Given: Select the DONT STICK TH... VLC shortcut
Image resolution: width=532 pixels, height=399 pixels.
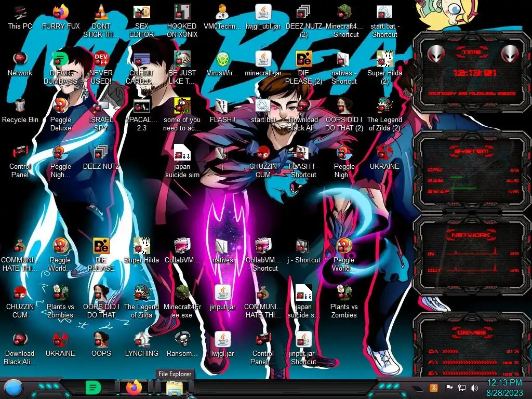Looking at the screenshot, I should pos(101,22).
